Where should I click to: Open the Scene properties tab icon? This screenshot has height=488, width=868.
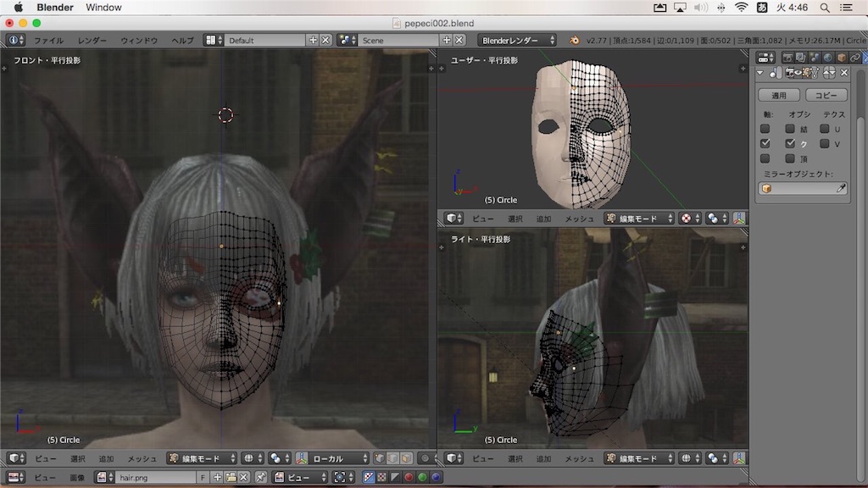coord(815,57)
